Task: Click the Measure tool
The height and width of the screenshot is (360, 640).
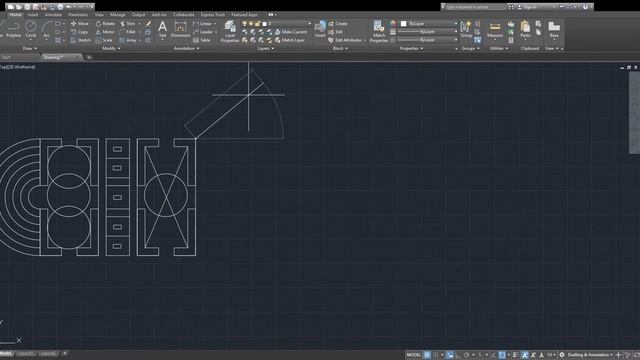Action: pyautogui.click(x=495, y=29)
